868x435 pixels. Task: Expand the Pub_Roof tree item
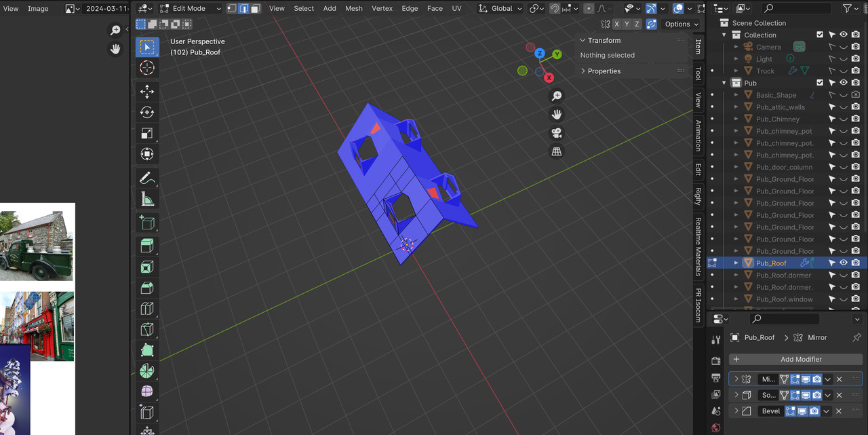coord(736,263)
